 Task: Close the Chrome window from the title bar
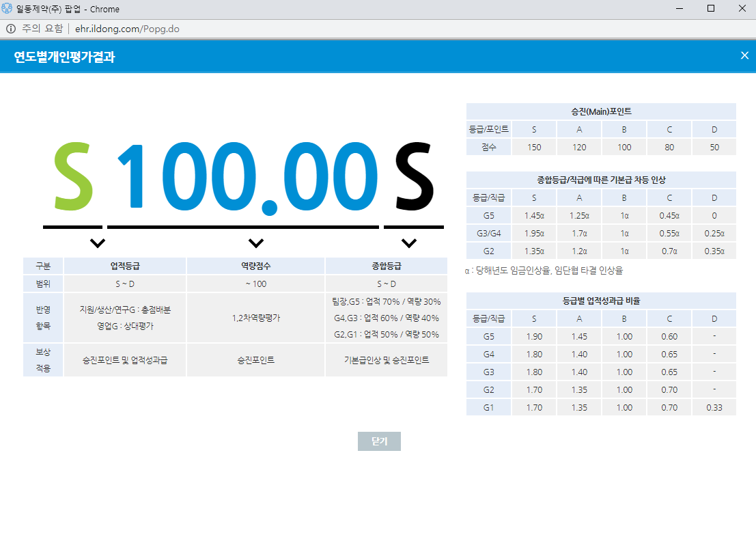pyautogui.click(x=742, y=9)
